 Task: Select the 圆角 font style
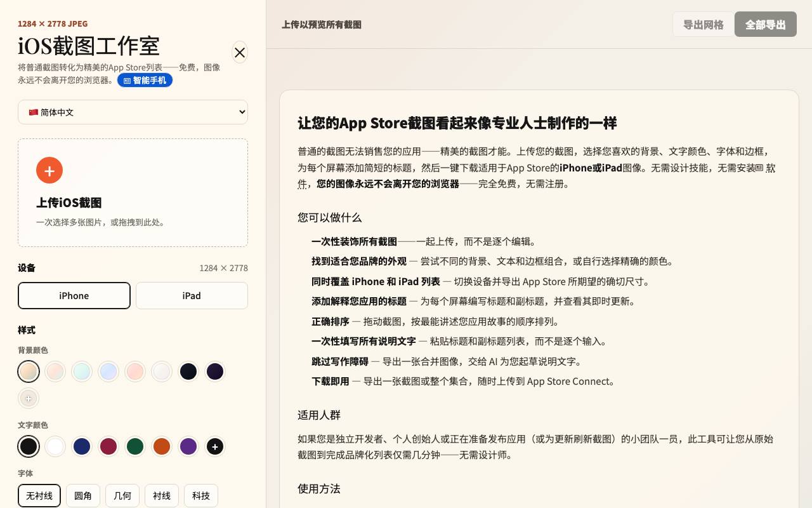point(83,496)
